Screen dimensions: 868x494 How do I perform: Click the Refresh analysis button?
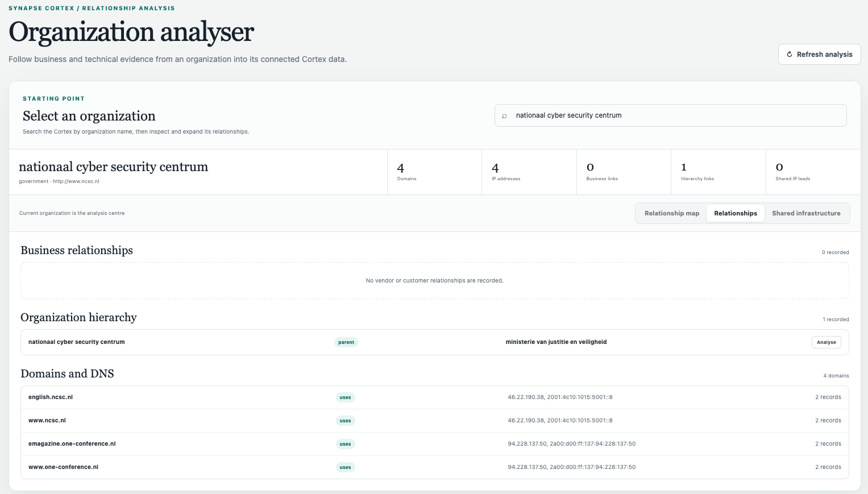click(x=819, y=55)
